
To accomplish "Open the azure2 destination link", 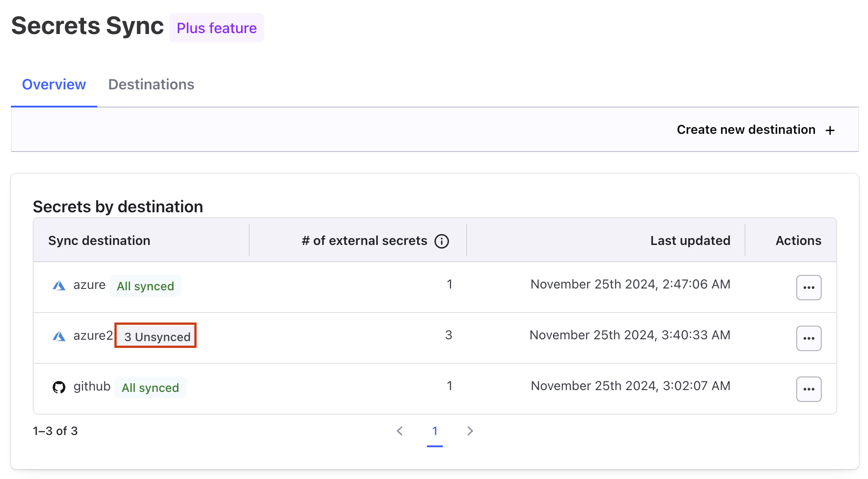I will point(93,336).
